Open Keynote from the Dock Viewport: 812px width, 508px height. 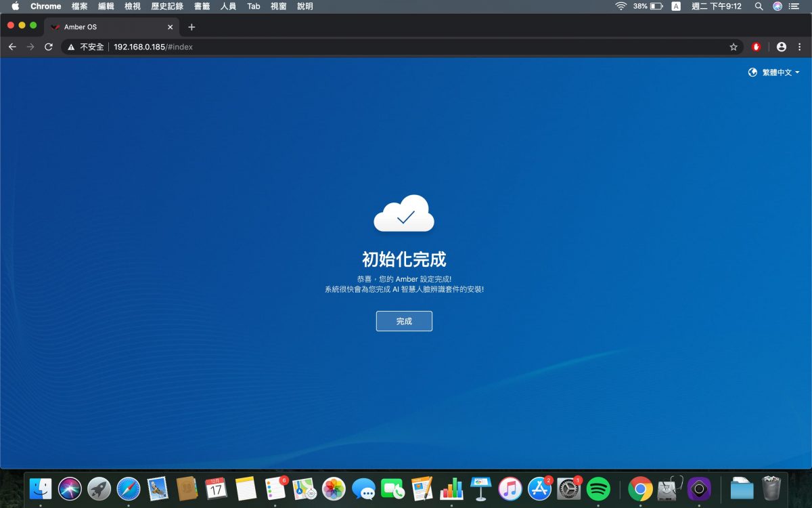(x=480, y=488)
